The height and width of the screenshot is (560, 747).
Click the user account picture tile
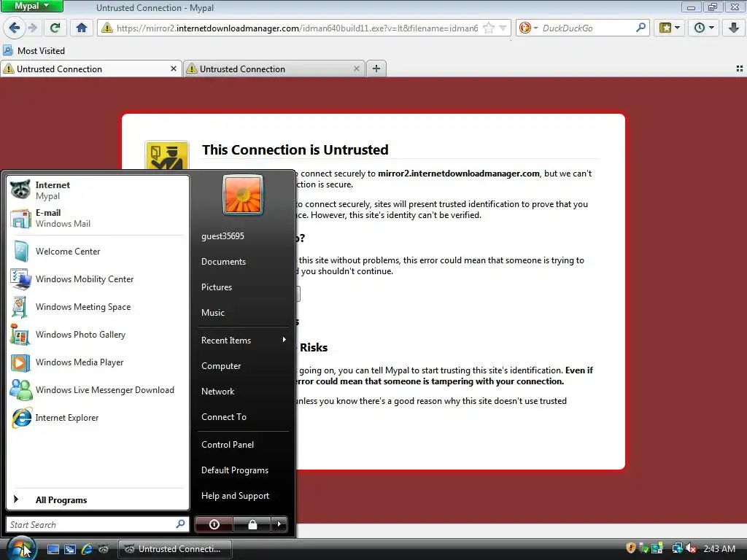(x=242, y=195)
